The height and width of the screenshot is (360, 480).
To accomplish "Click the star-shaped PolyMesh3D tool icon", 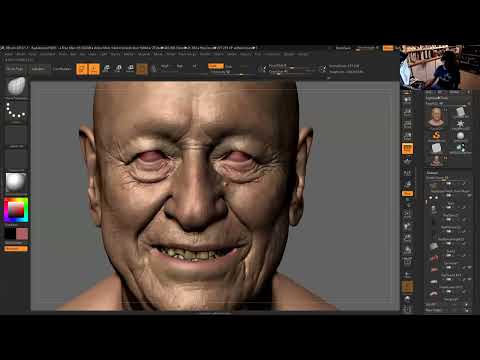I will (460, 124).
